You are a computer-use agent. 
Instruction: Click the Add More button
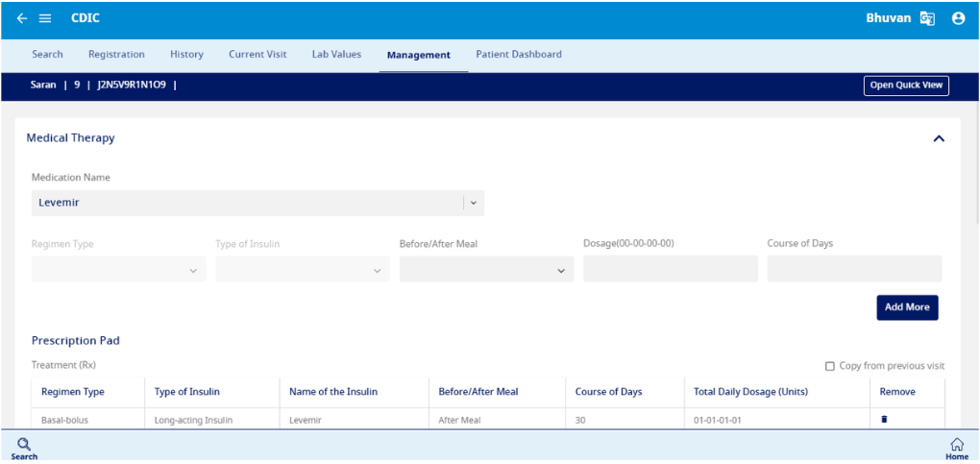pyautogui.click(x=907, y=307)
